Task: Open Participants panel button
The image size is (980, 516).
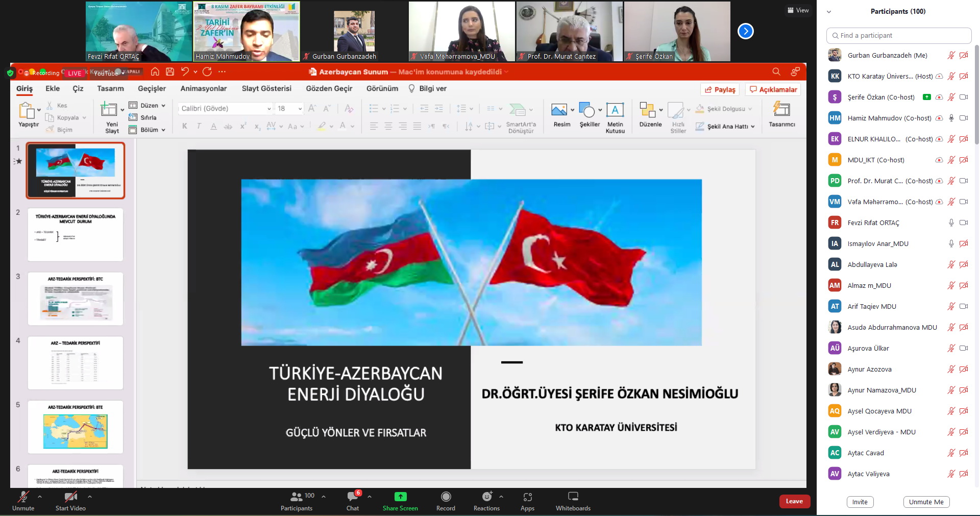Action: pos(297,501)
